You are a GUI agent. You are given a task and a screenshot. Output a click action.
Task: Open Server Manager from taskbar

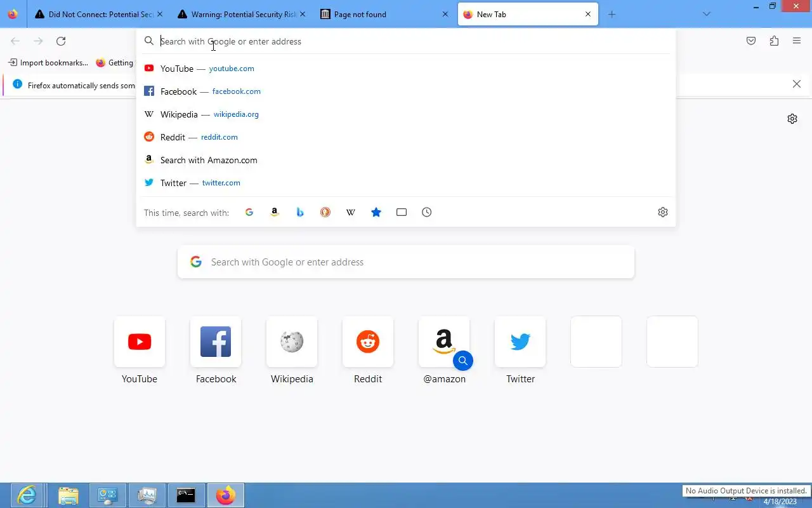[x=107, y=495]
